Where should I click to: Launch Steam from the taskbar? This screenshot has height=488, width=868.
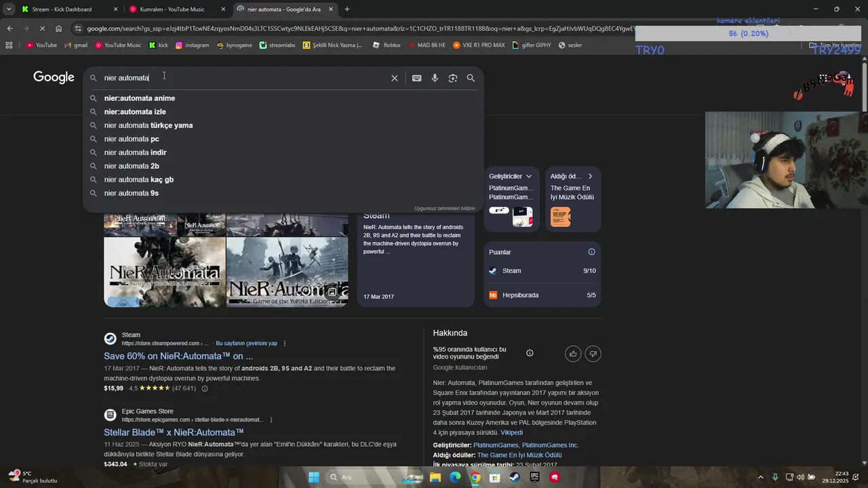pos(515,477)
